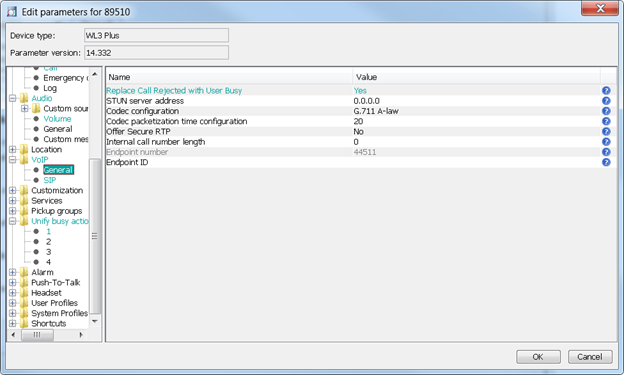Click the Alarm folder icon
The height and width of the screenshot is (375, 624).
24,272
